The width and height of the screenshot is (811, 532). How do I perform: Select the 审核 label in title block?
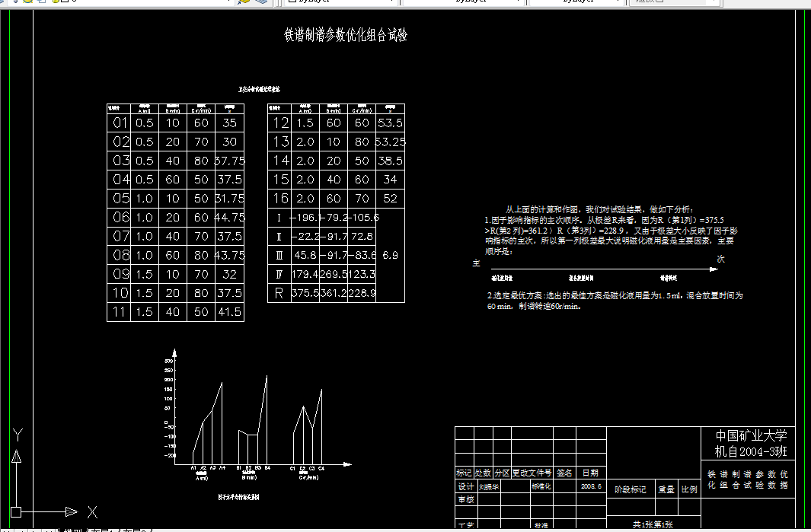click(x=466, y=499)
